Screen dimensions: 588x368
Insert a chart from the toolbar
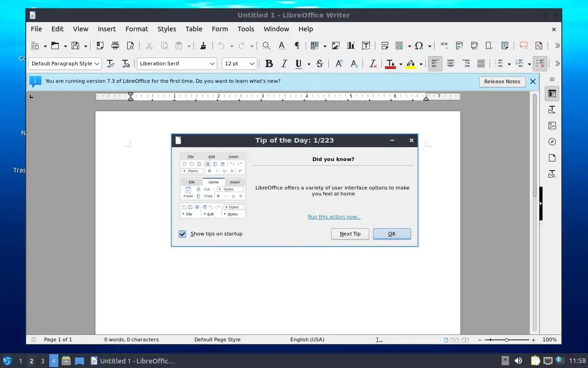351,46
